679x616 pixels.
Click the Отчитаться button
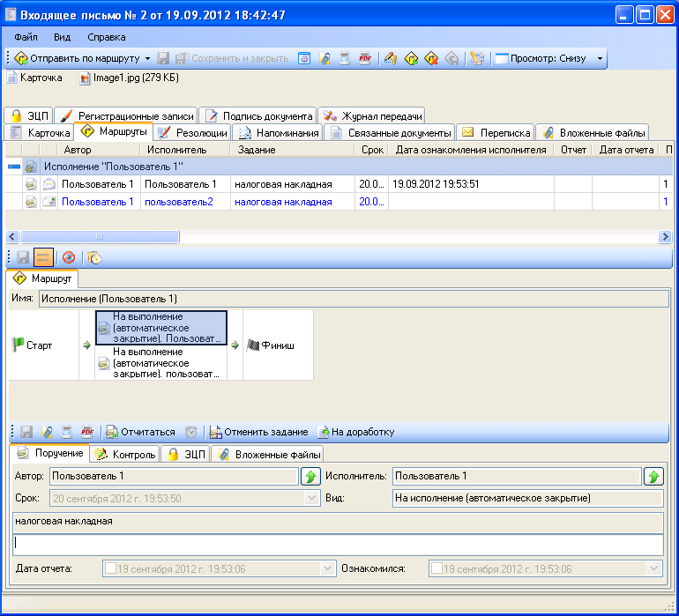[x=140, y=432]
